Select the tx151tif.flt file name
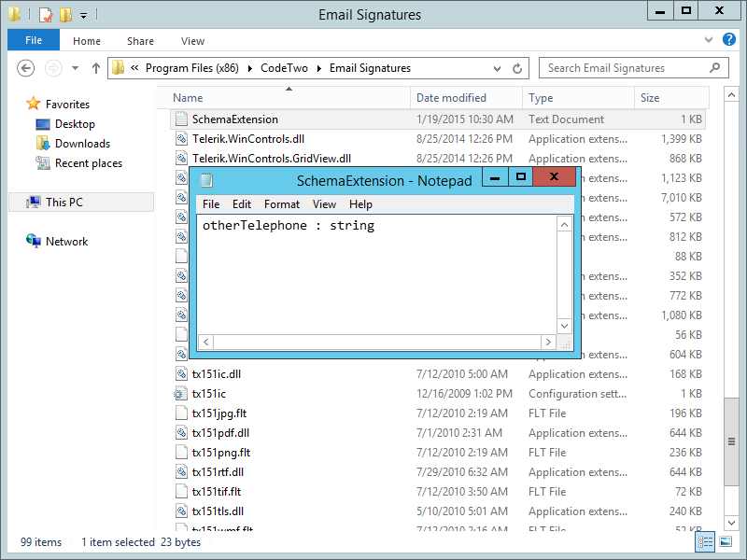This screenshot has width=747, height=560. pos(217,492)
